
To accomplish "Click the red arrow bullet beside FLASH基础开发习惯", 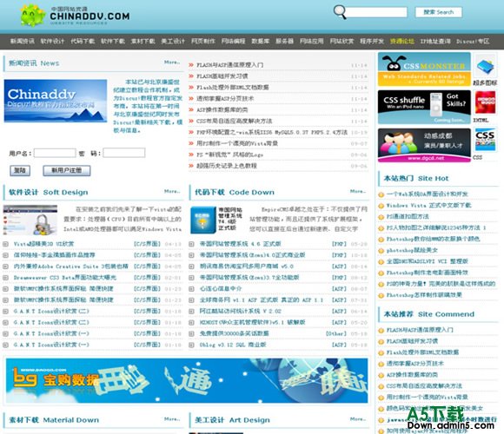I will click(x=191, y=76).
